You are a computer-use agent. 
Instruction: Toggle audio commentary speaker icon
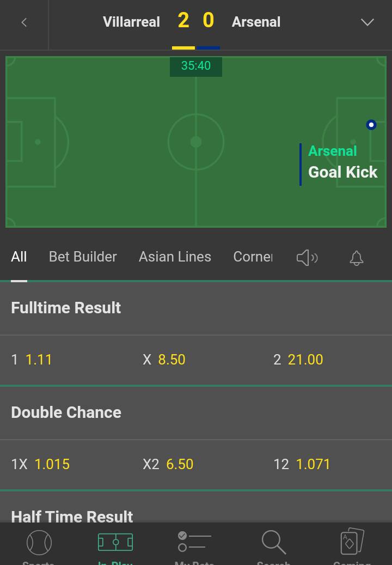(x=307, y=258)
